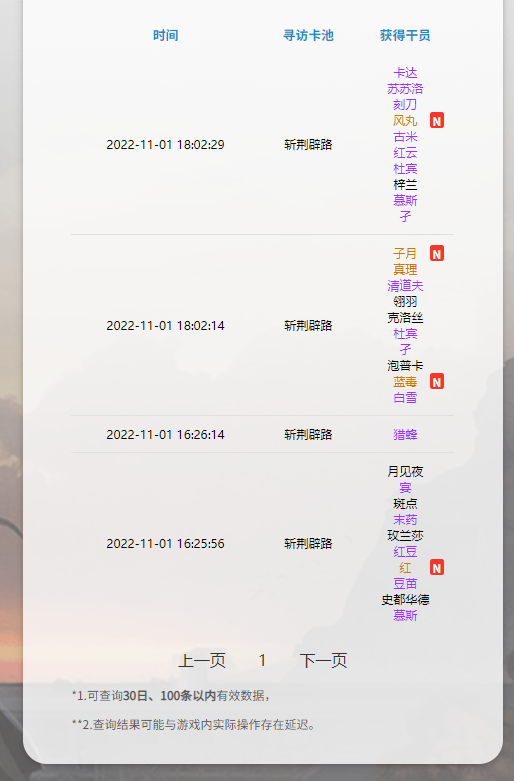The width and height of the screenshot is (514, 781).
Task: Click operator name 古米
Action: (x=405, y=136)
